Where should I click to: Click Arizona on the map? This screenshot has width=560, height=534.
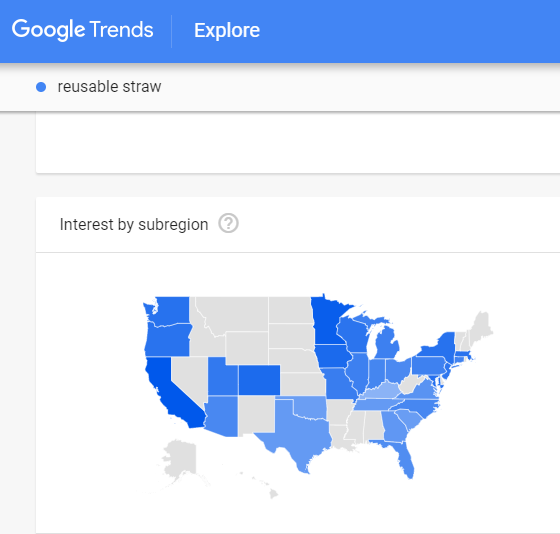[x=223, y=416]
